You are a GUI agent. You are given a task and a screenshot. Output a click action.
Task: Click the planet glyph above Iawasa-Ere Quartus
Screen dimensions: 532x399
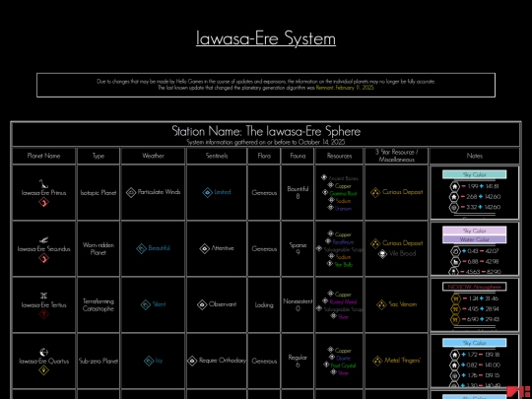[43, 352]
